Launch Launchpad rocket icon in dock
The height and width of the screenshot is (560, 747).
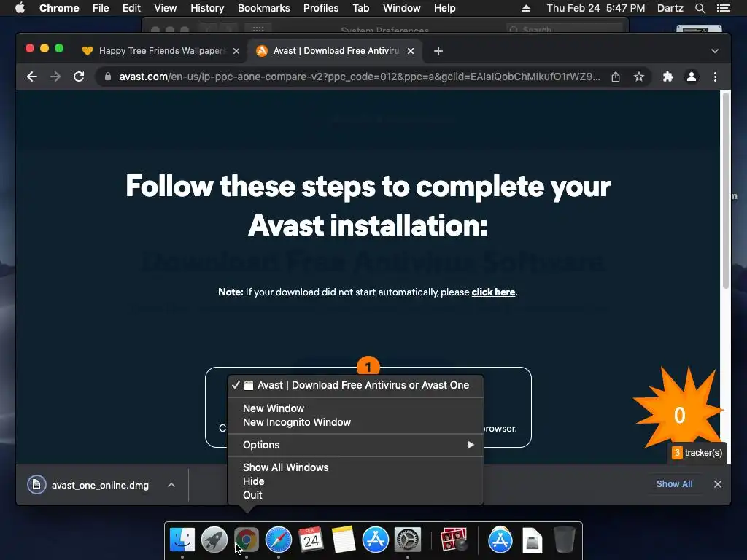tap(214, 540)
